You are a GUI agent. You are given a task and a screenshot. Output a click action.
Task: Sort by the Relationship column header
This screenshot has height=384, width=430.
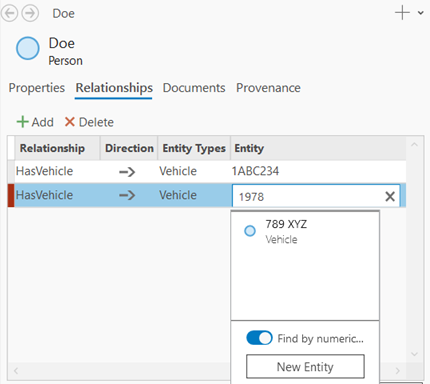pos(52,148)
